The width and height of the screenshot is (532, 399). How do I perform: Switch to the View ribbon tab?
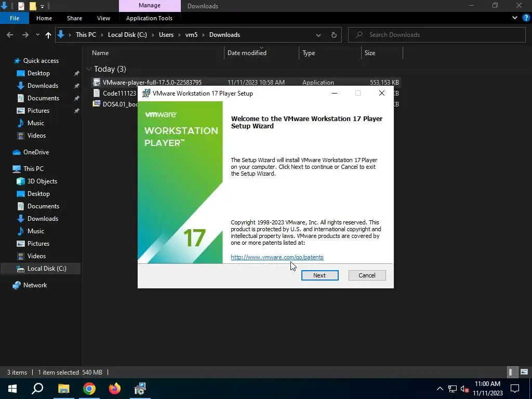pos(103,18)
